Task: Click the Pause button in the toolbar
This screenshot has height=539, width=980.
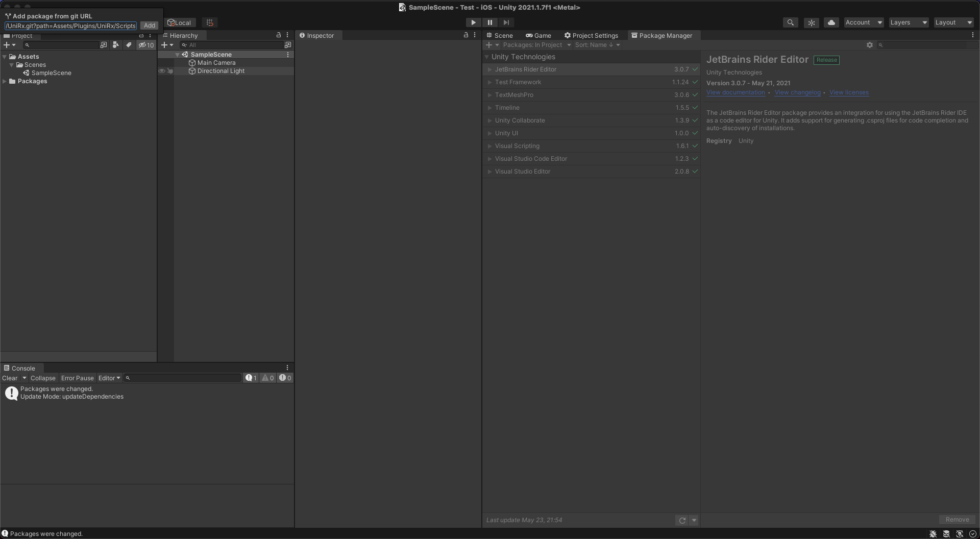Action: pos(489,22)
